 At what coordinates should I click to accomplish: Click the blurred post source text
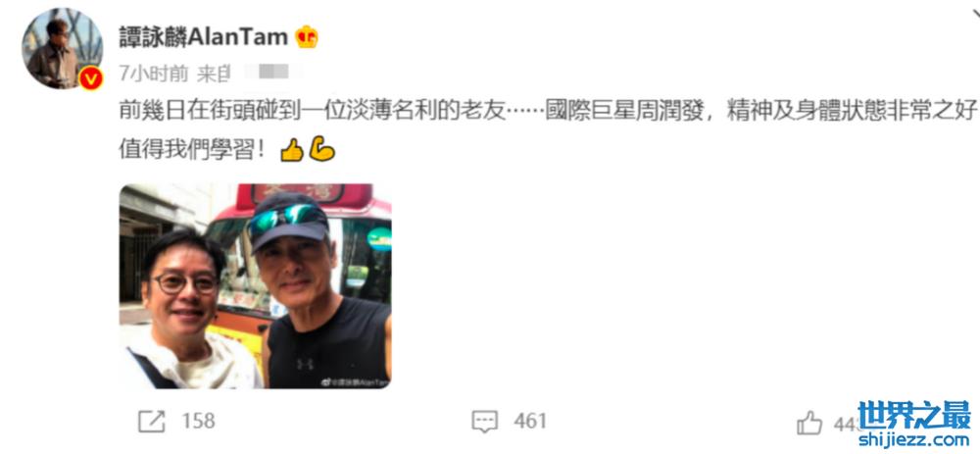269,74
